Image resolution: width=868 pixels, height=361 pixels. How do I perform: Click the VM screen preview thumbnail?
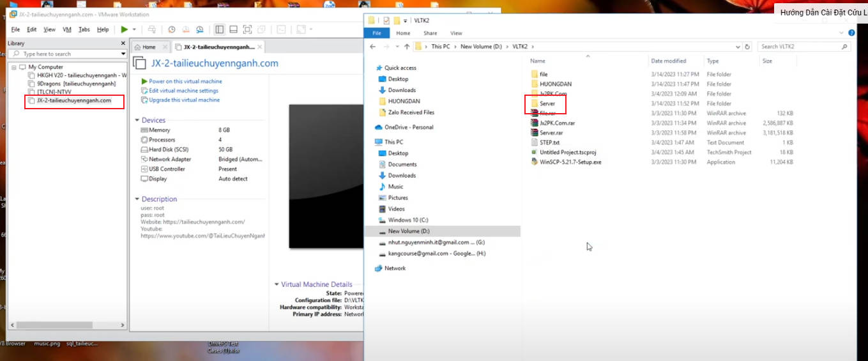326,176
